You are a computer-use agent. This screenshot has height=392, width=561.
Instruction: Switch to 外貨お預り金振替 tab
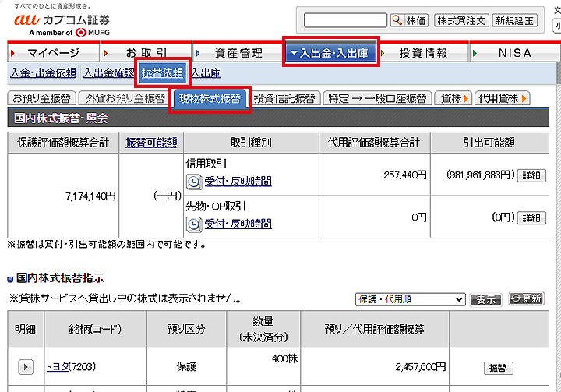pos(125,98)
